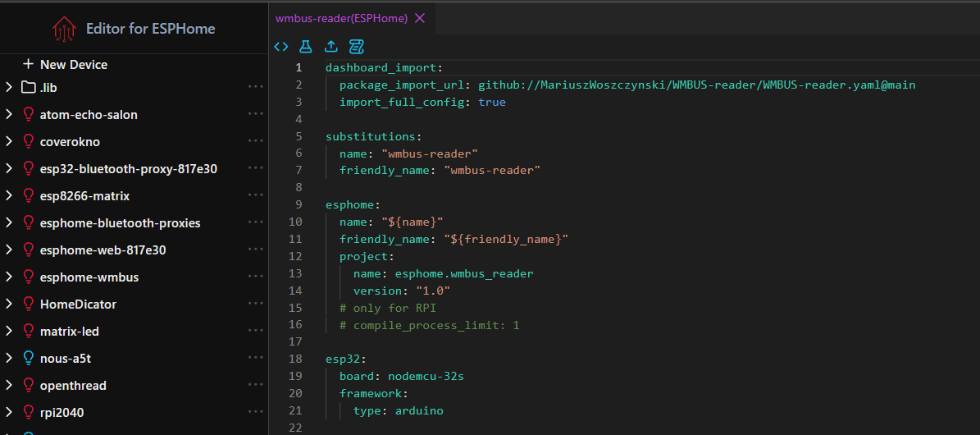The width and height of the screenshot is (980, 435).
Task: Open the matrix-led device entry
Action: (69, 332)
